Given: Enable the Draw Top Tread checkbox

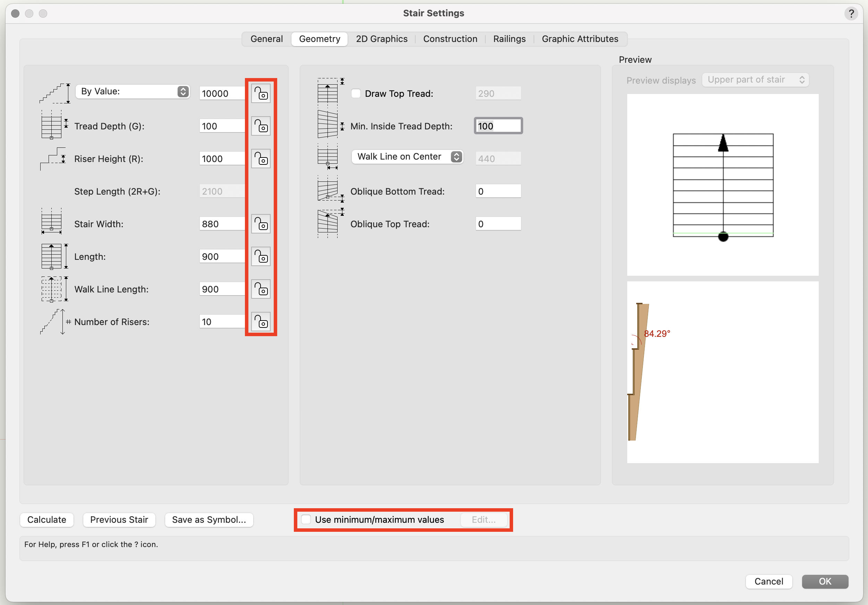Looking at the screenshot, I should (x=356, y=93).
